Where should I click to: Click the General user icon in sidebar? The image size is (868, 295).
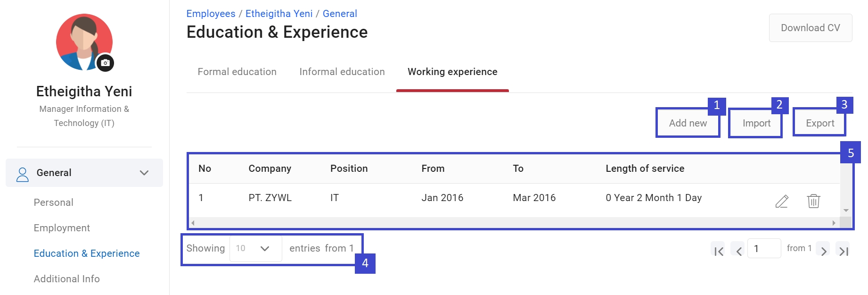pos(22,174)
